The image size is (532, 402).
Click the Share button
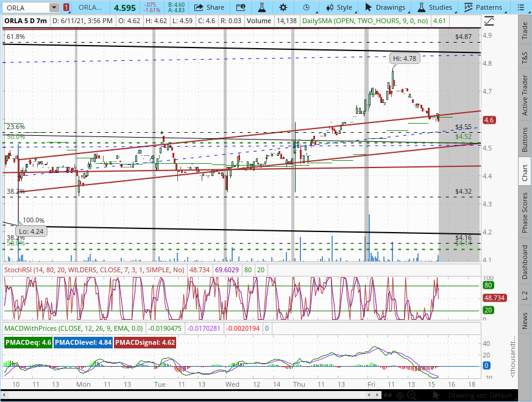click(x=209, y=7)
